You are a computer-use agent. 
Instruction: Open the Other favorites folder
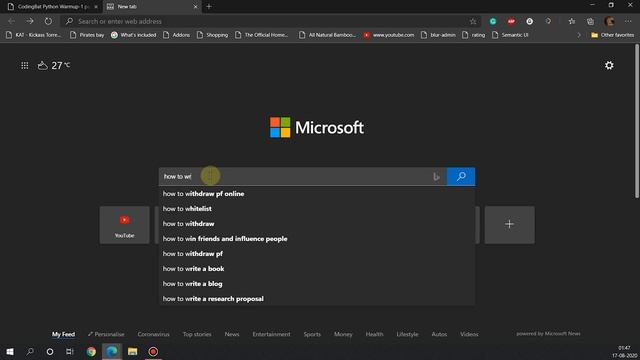pos(612,35)
